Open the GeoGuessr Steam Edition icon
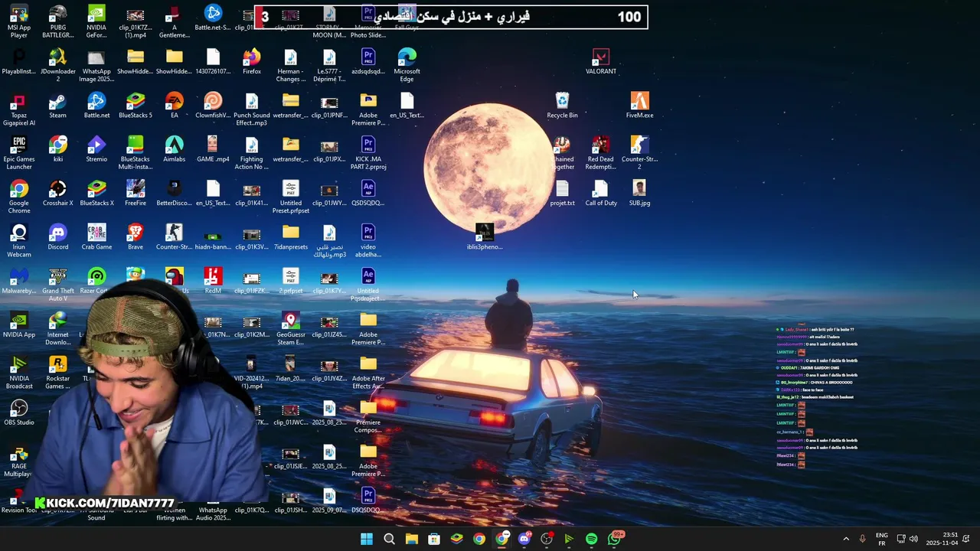This screenshot has width=980, height=551. click(x=291, y=328)
